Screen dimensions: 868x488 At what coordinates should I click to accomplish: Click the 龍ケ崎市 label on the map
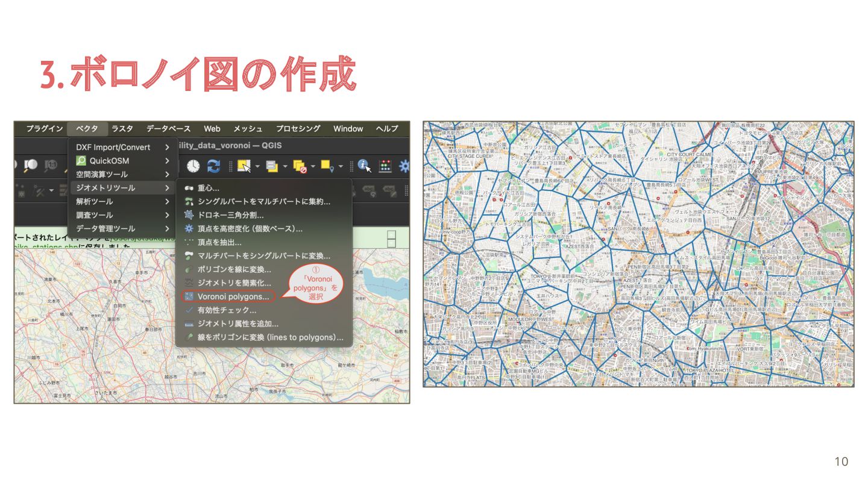347,365
